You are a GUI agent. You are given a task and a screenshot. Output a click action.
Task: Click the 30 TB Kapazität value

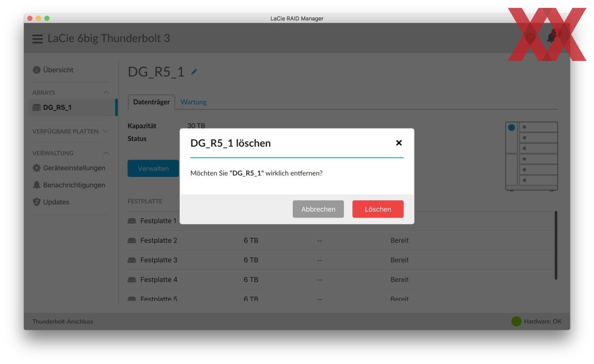click(x=196, y=126)
